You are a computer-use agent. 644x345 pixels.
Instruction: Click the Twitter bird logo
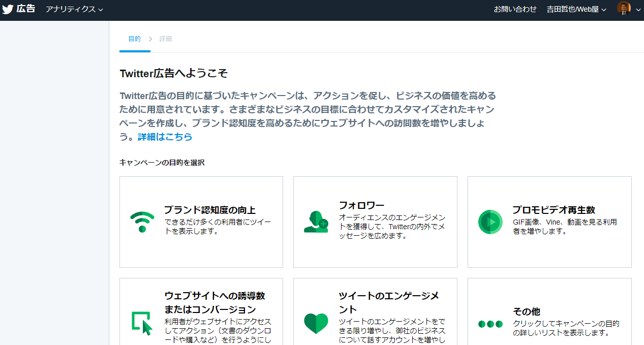point(8,9)
